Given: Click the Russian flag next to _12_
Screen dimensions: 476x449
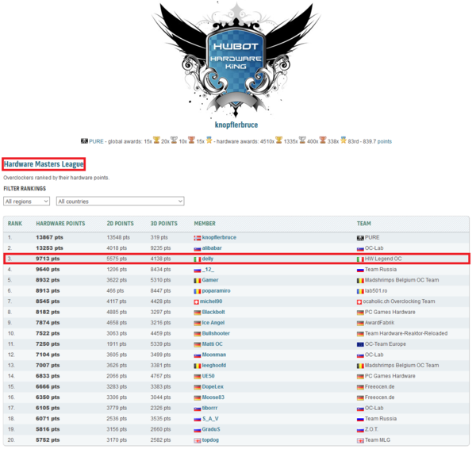Looking at the screenshot, I should tap(198, 270).
